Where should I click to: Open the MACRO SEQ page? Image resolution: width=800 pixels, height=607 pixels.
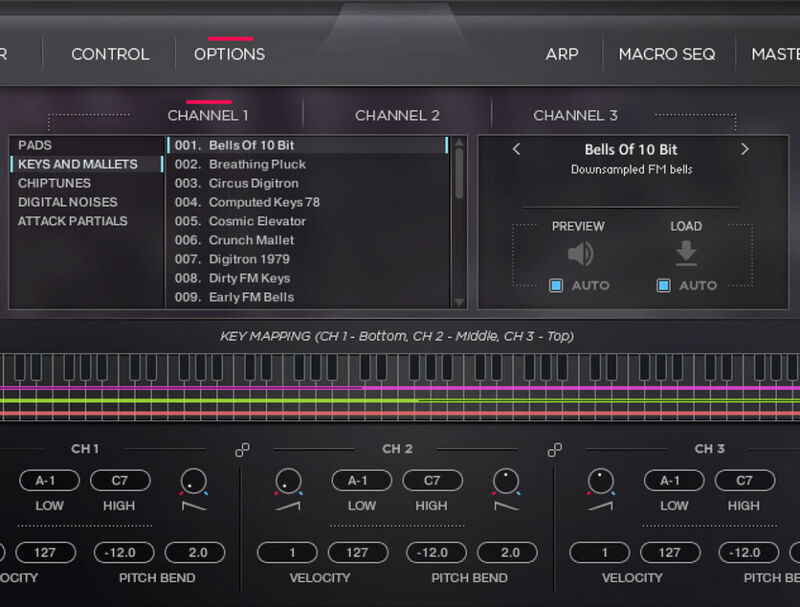coord(667,54)
